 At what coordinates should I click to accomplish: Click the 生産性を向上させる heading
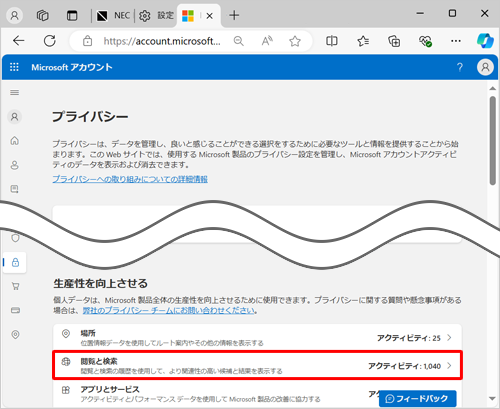tap(100, 283)
